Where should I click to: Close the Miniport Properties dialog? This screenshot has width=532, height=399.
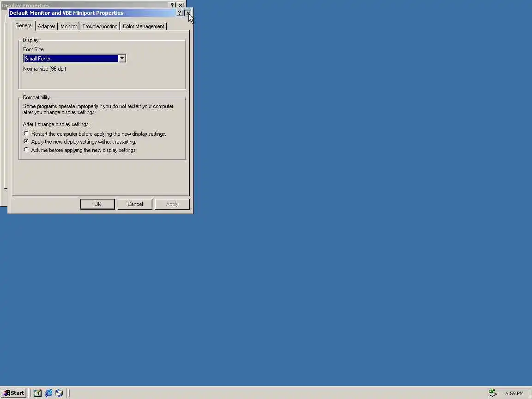188,13
